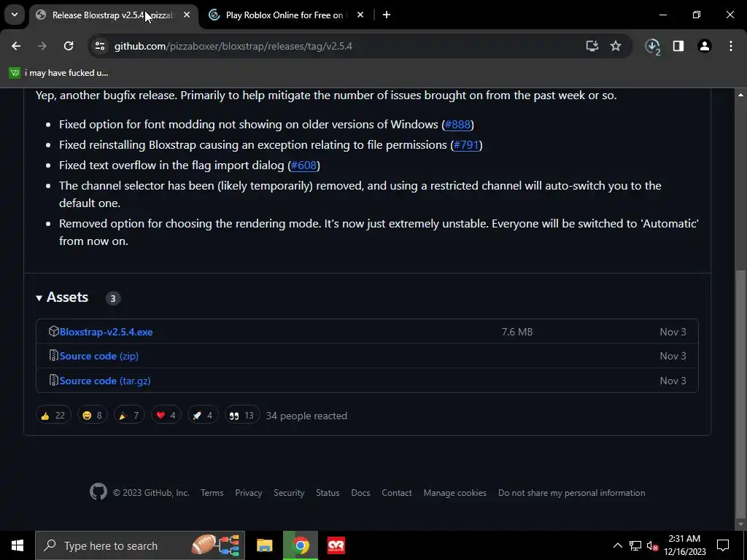Open the clock showing 2:31 AM

[x=684, y=545]
